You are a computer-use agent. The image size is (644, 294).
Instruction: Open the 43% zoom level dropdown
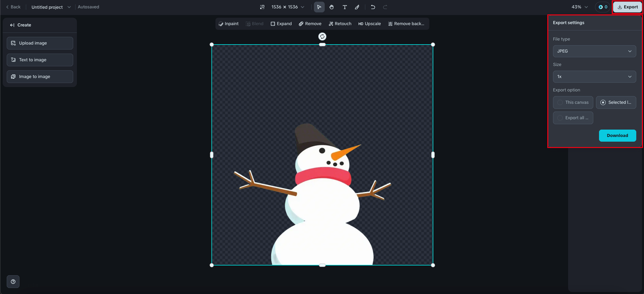[580, 7]
